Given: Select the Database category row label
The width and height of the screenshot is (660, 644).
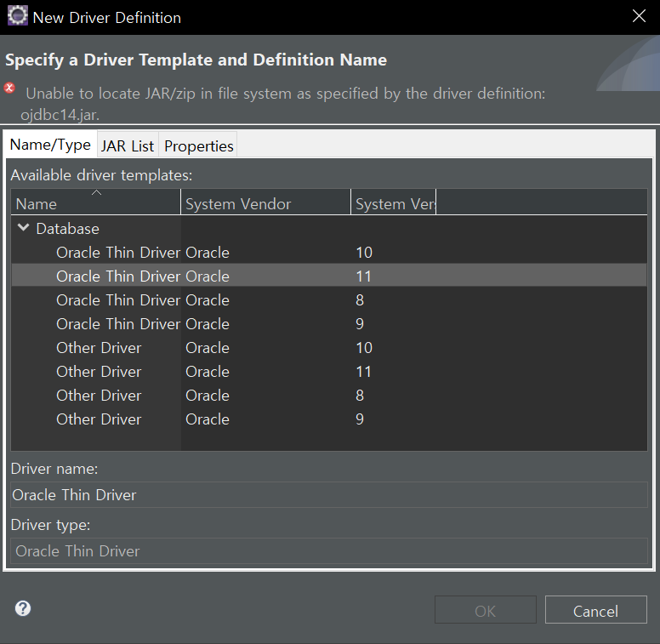Looking at the screenshot, I should tap(68, 229).
